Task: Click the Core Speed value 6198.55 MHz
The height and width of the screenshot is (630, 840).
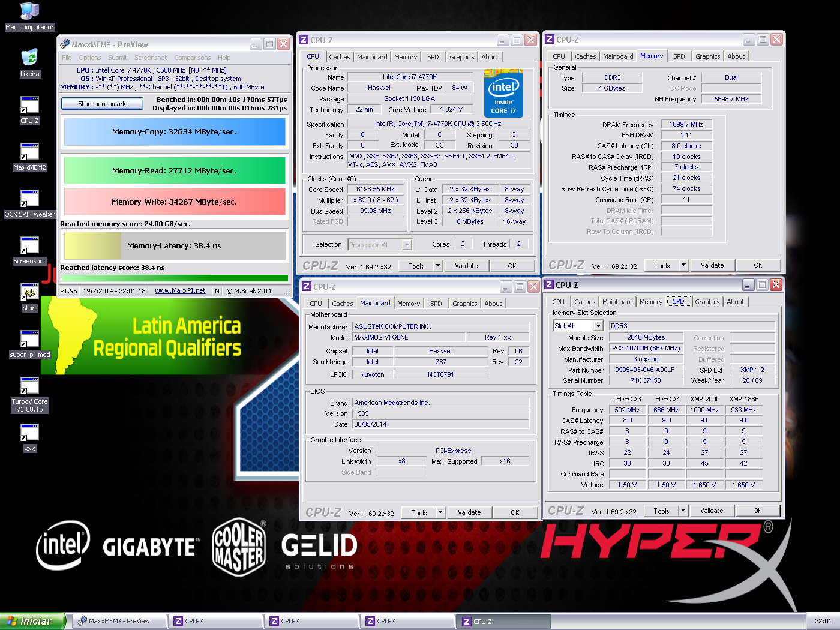Action: tap(376, 190)
